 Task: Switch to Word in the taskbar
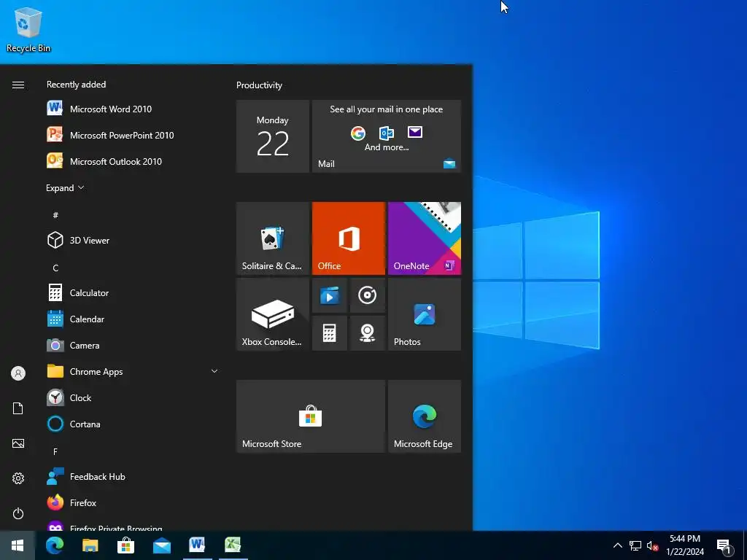pyautogui.click(x=197, y=545)
